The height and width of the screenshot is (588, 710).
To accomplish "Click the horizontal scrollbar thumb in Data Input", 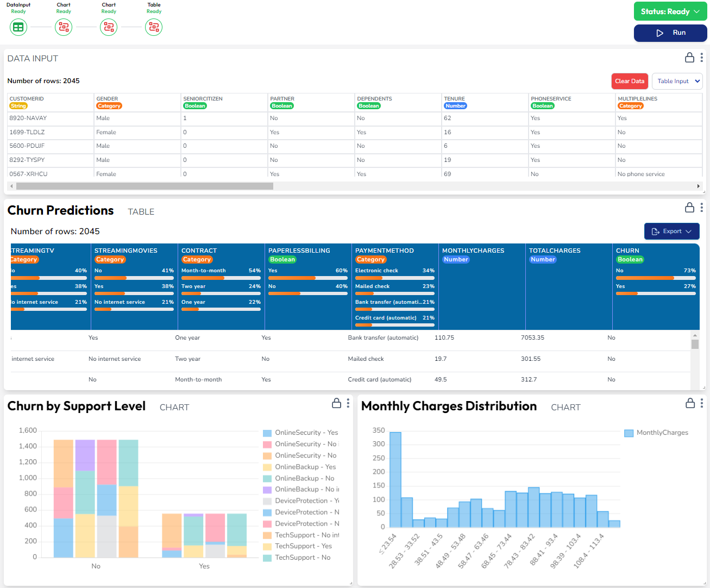I will (x=144, y=186).
